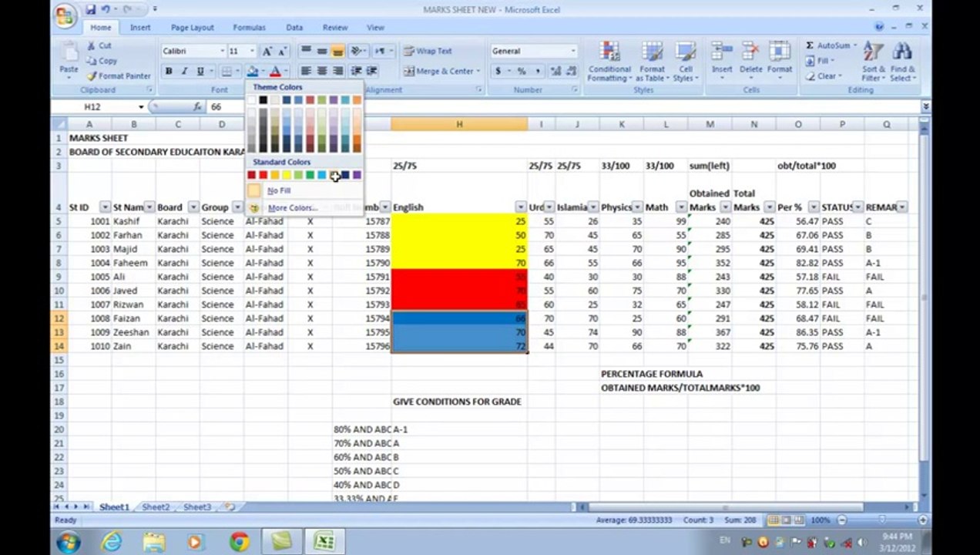980x555 pixels.
Task: Toggle the highlighted Bottom Align button
Action: coord(337,51)
